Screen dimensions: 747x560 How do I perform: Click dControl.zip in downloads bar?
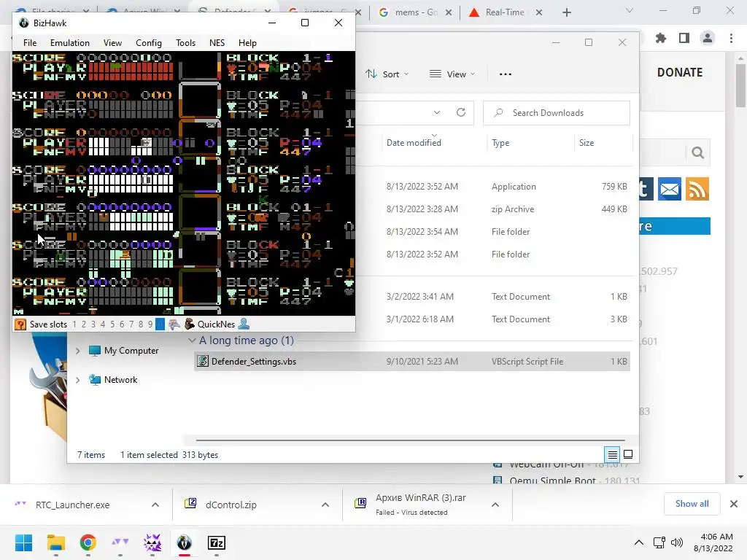(231, 505)
